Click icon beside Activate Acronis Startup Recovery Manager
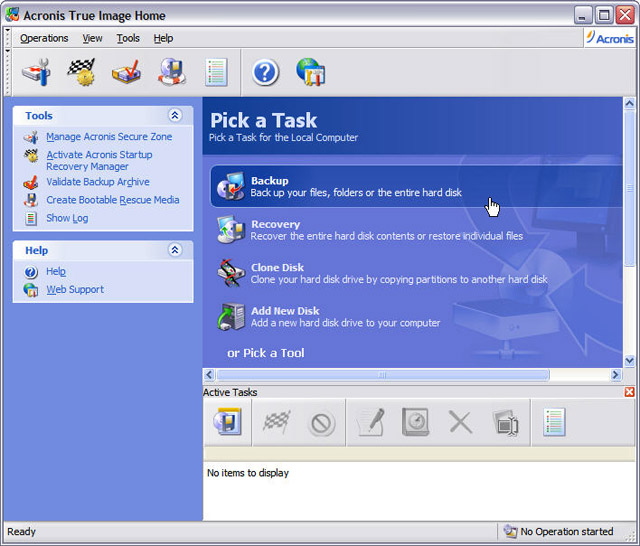Viewport: 640px width, 546px height. (31, 156)
